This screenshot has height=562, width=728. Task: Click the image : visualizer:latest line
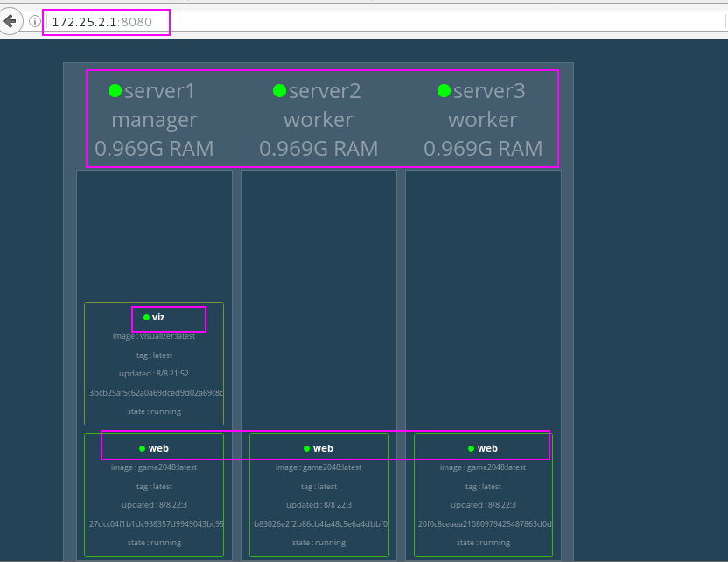154,336
